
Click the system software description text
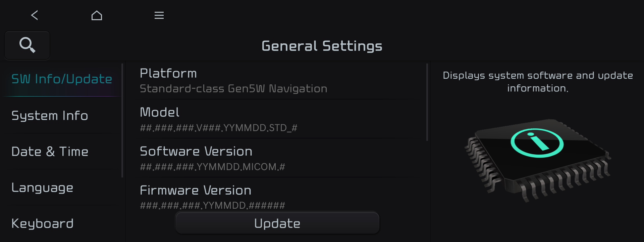coord(538,82)
